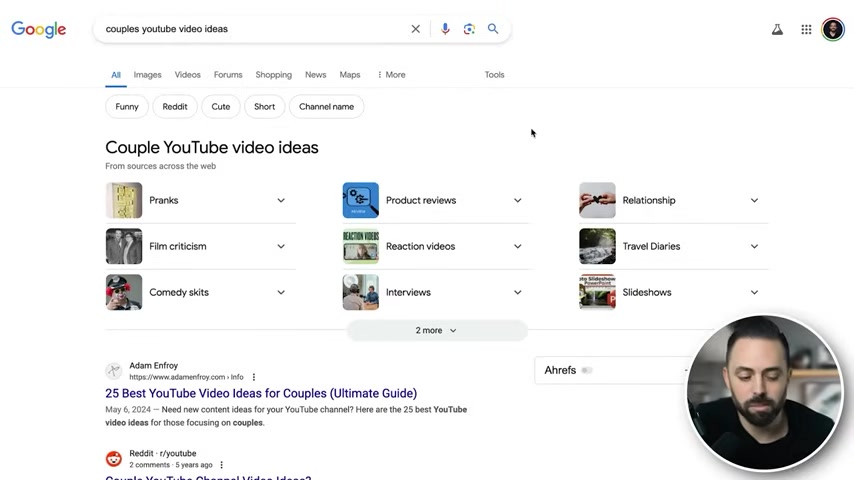Show 2 more video ideas
This screenshot has height=480, width=854.
pos(437,331)
